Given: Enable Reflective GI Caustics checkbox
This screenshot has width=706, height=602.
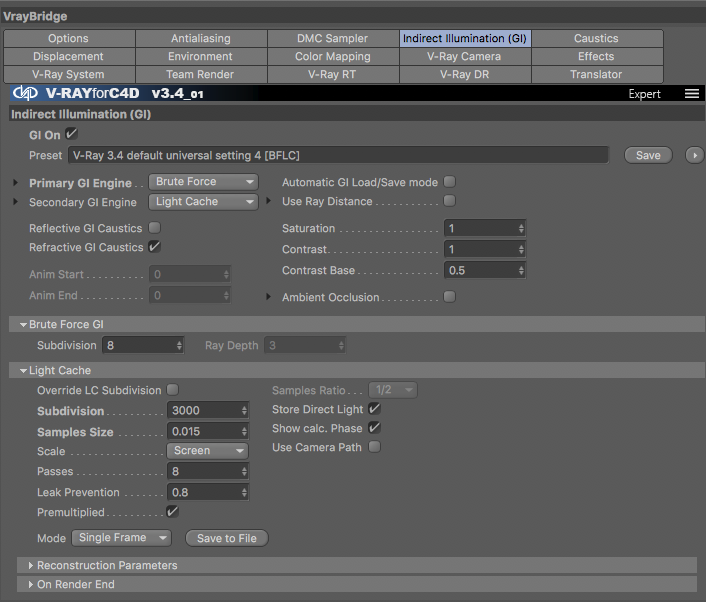Looking at the screenshot, I should [x=154, y=228].
